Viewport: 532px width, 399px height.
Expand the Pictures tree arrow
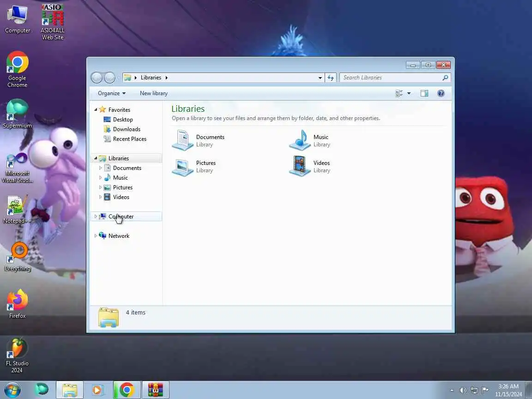coord(100,187)
